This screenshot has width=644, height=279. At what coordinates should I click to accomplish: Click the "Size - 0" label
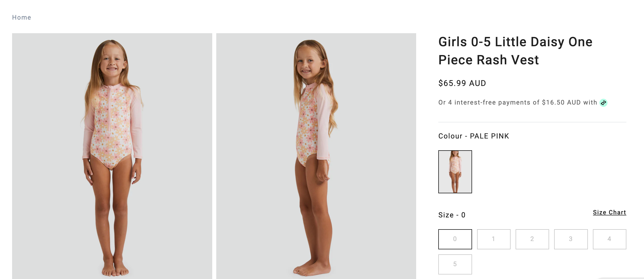point(452,215)
